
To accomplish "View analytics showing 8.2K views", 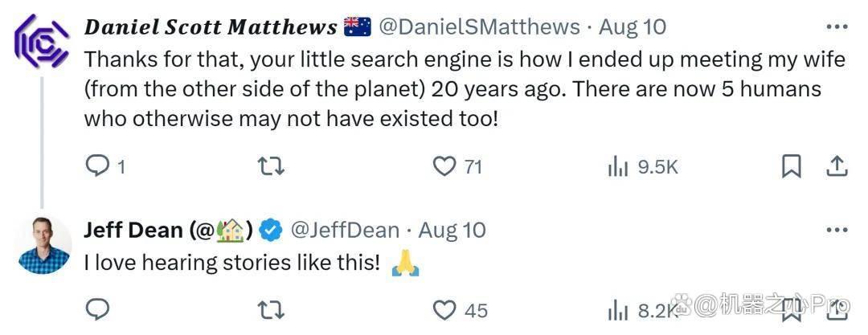I will [641, 311].
